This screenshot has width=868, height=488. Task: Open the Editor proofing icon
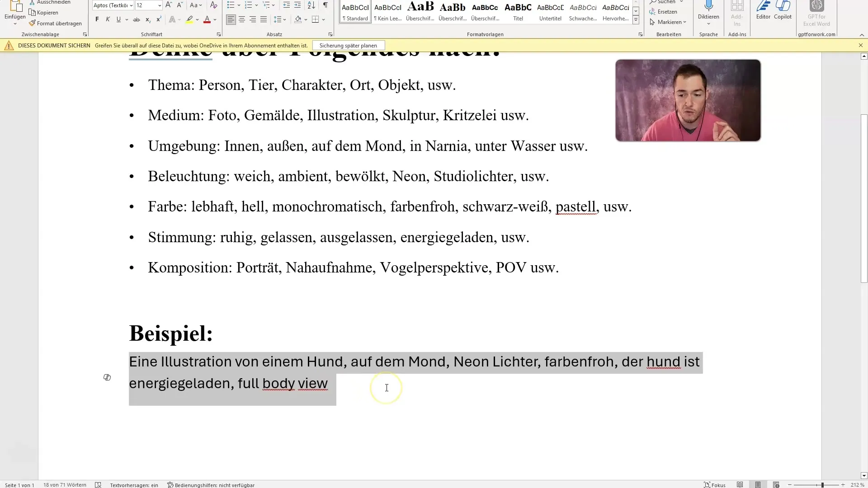pos(763,6)
